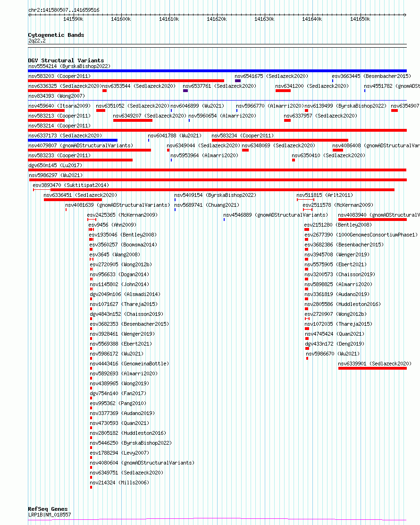Click the nsv6046899 (Wu2021) label
Image resolution: width=420 pixels, height=525 pixels.
tap(197, 106)
